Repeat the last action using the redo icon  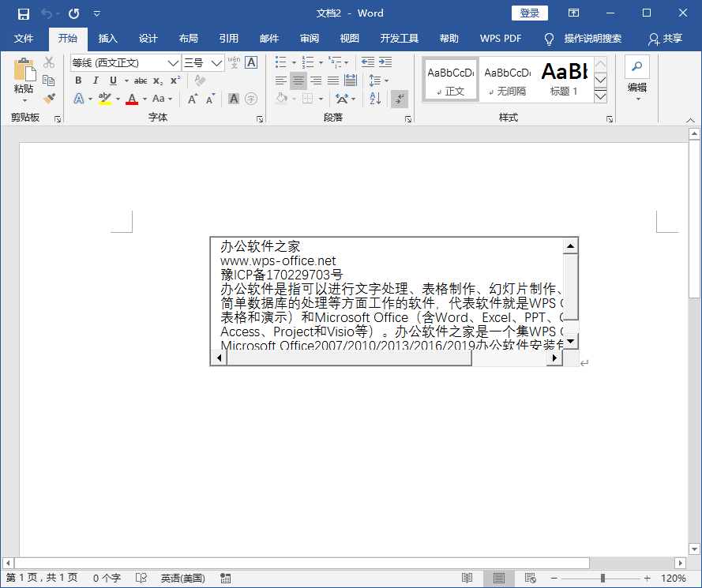point(74,13)
